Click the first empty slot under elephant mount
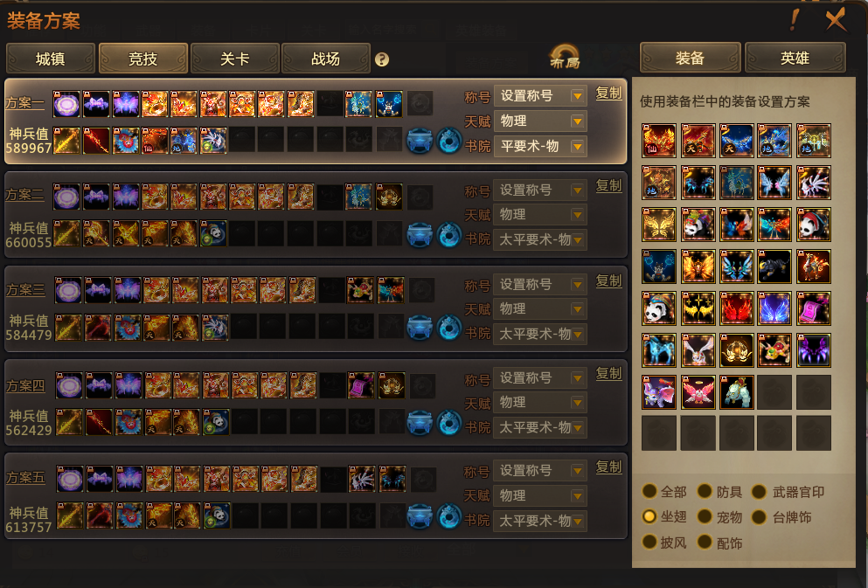This screenshot has width=868, height=588. (x=659, y=433)
